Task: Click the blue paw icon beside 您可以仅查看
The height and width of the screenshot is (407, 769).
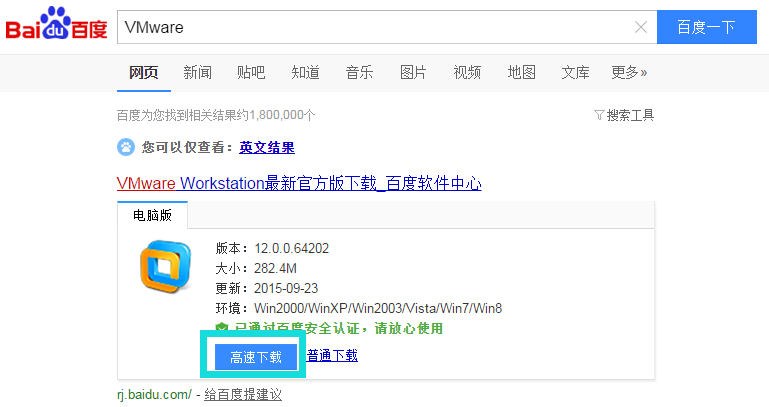Action: [x=126, y=147]
